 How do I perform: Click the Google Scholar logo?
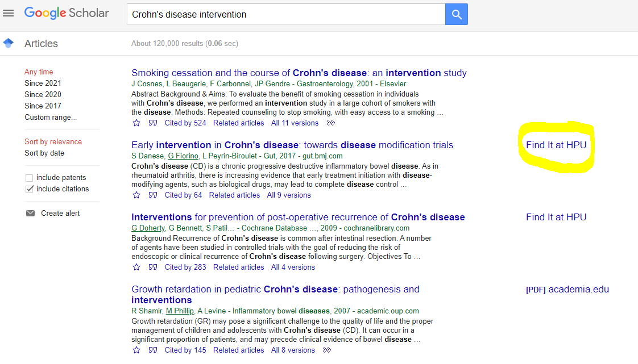67,13
